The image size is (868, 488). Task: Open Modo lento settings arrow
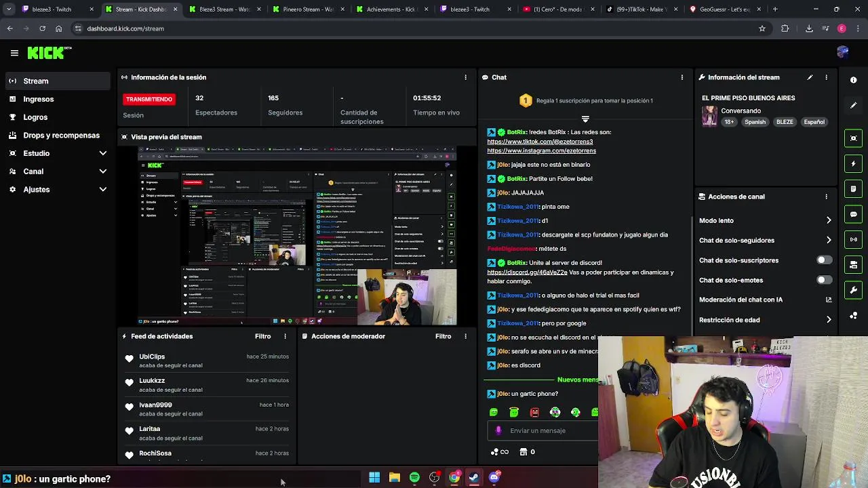tap(829, 220)
